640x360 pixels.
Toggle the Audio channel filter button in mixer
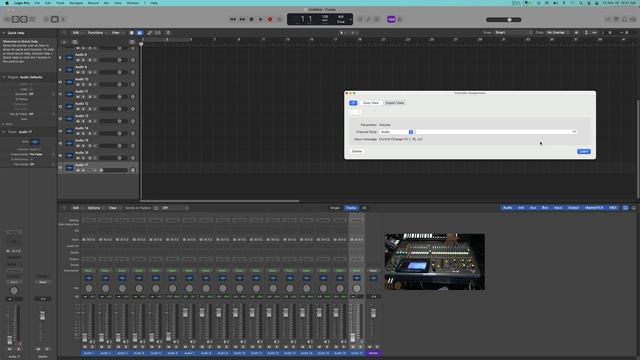507,208
